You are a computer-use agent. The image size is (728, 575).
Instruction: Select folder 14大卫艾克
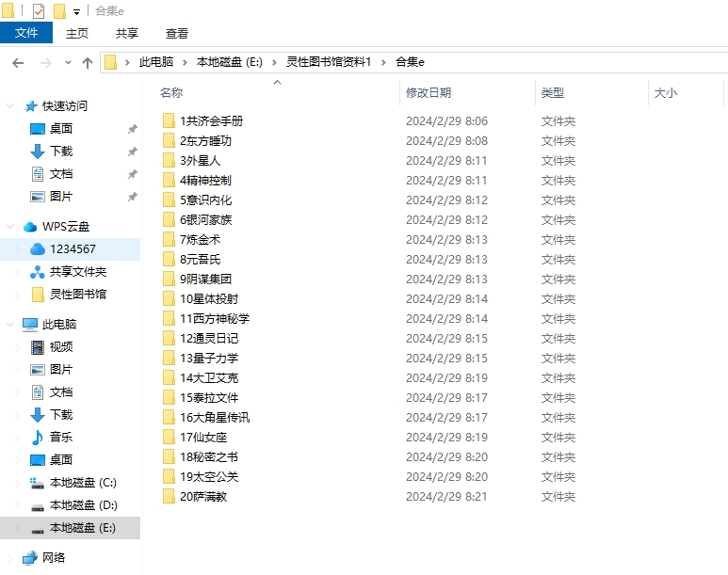tap(209, 377)
